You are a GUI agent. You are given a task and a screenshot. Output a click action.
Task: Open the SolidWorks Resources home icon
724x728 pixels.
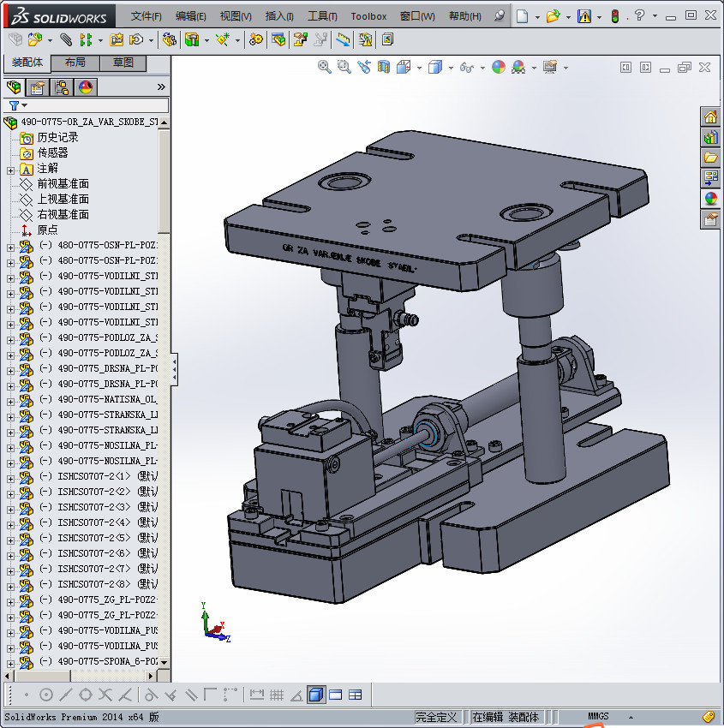[710, 117]
